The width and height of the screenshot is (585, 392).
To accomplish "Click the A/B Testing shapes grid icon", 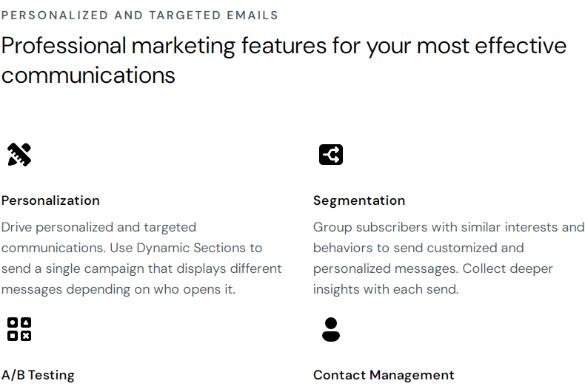I will point(19,329).
